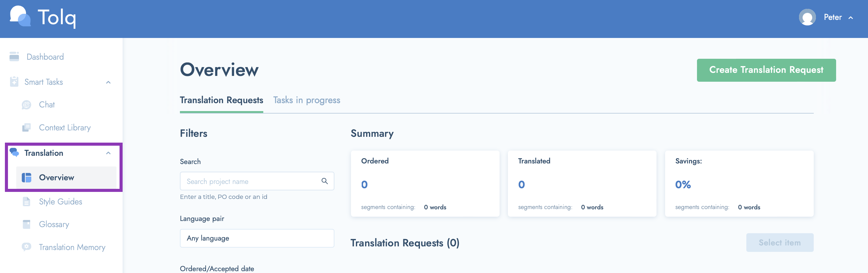Click the Select item button

(780, 242)
